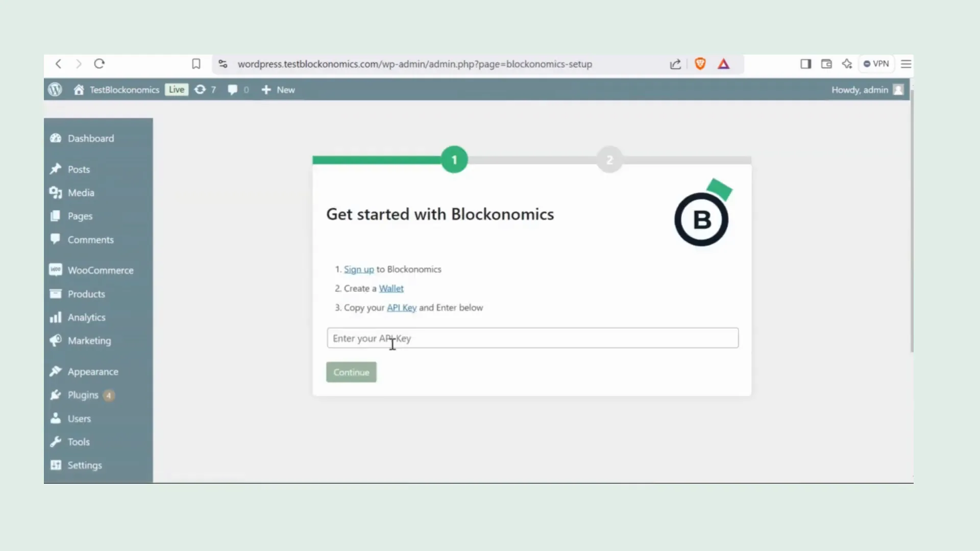Click the API Key link
This screenshot has height=551, width=980.
pos(402,308)
